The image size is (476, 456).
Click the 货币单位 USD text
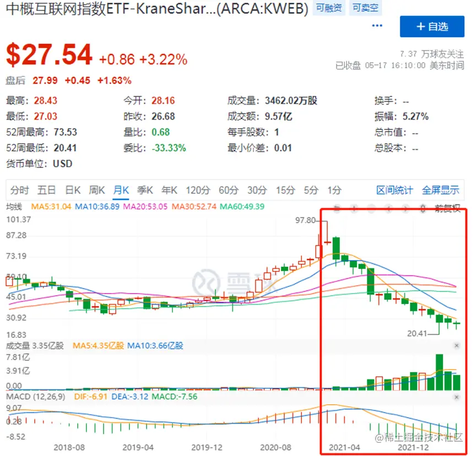pyautogui.click(x=63, y=164)
